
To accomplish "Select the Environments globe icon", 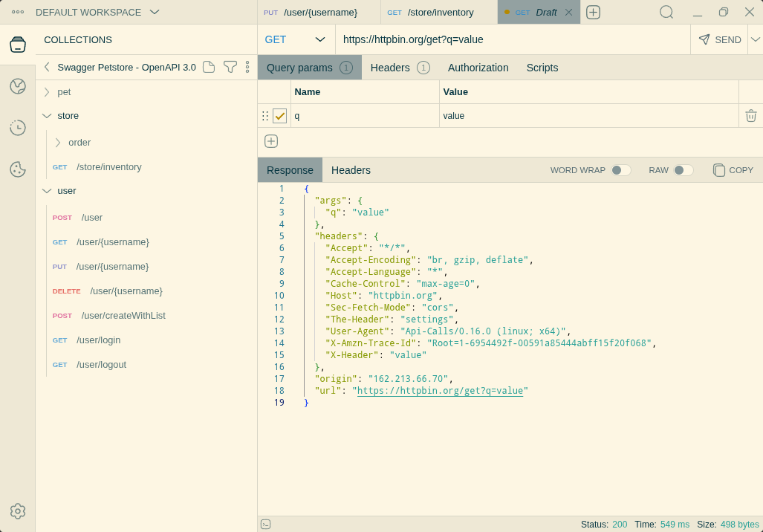I will tap(18, 86).
